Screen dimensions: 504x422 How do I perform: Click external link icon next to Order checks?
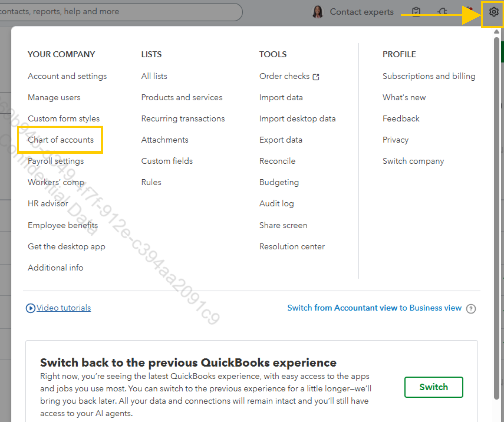click(x=316, y=77)
